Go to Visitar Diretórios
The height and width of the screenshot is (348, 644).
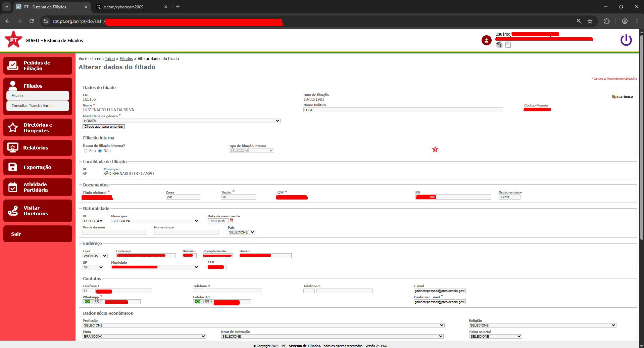click(x=38, y=211)
